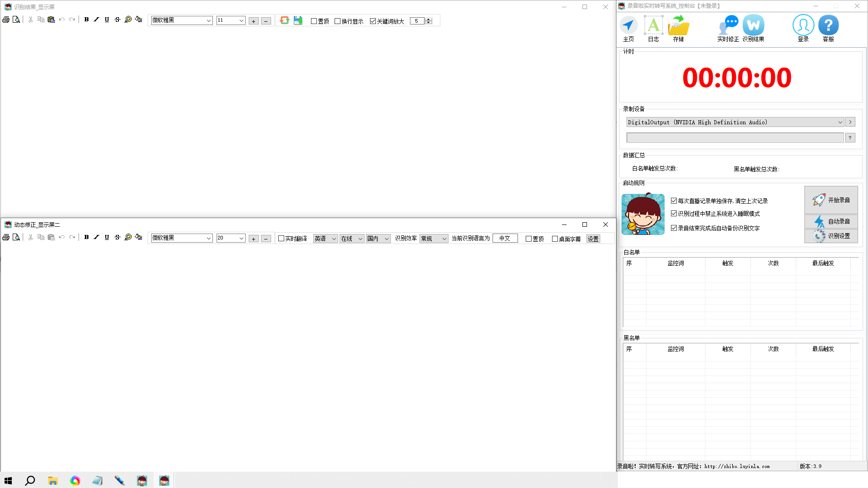Open 识别效率 常规 dropdown
Viewport: 868px width, 488px height.
point(434,239)
